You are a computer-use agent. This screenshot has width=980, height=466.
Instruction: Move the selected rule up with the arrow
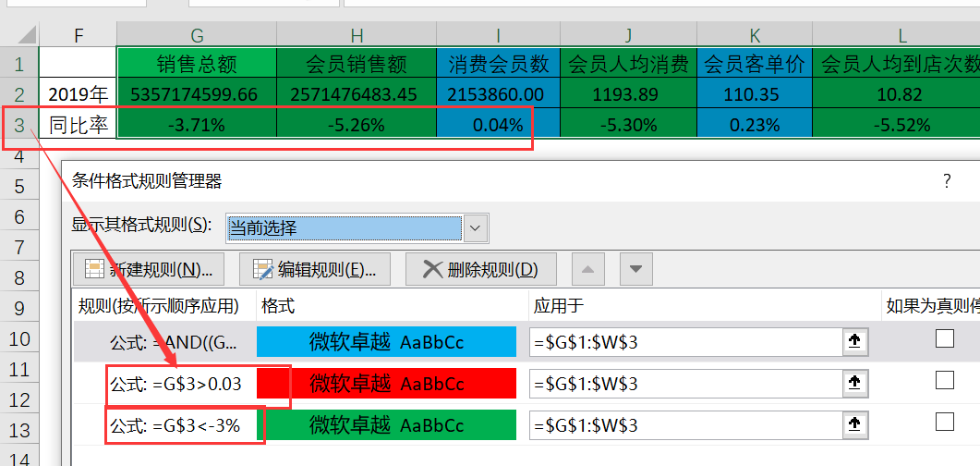point(588,270)
